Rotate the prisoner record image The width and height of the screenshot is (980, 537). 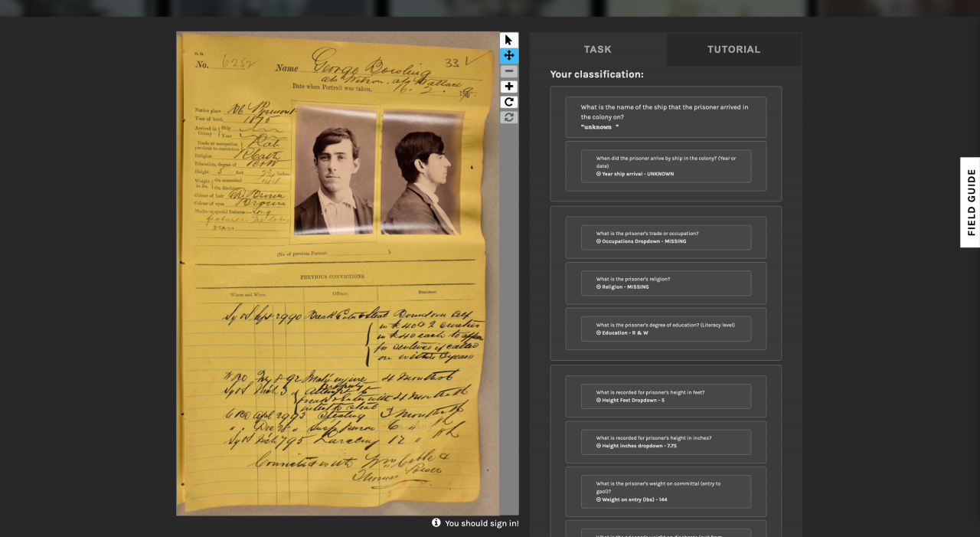[509, 102]
